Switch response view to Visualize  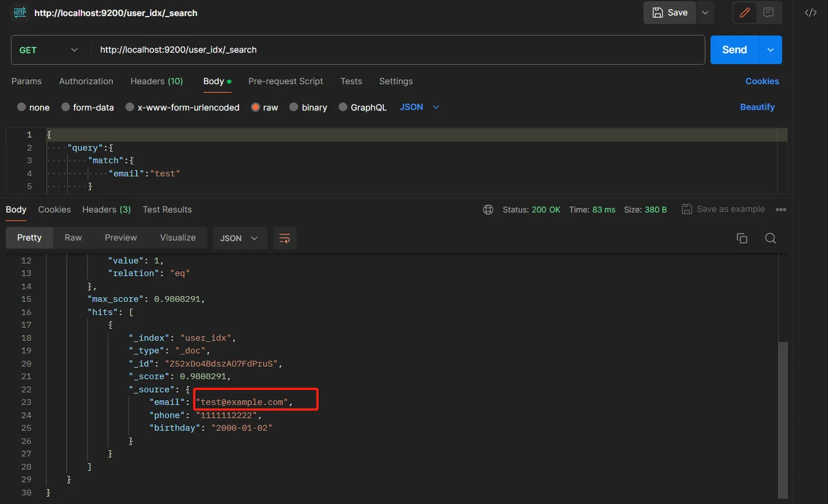click(177, 238)
